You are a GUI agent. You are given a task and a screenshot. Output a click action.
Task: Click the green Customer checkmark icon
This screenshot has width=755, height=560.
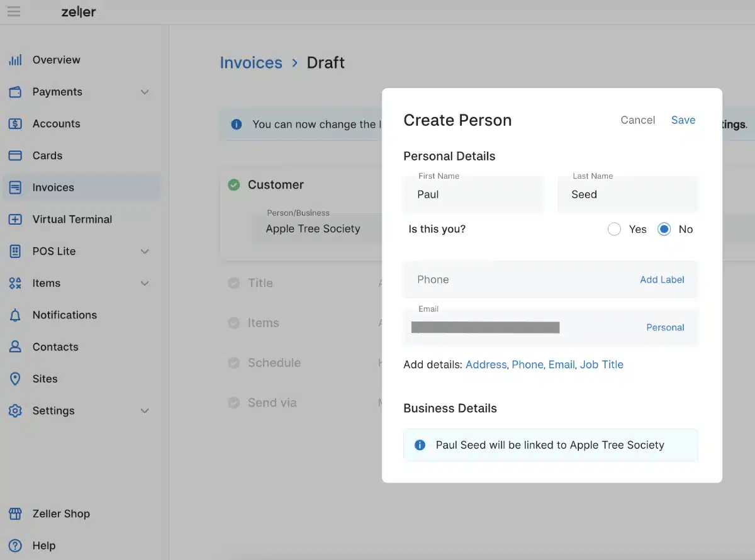coord(234,185)
